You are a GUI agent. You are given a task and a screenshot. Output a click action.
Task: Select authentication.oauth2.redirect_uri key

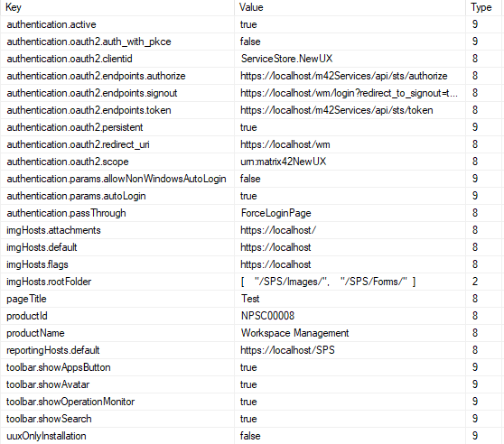click(78, 144)
